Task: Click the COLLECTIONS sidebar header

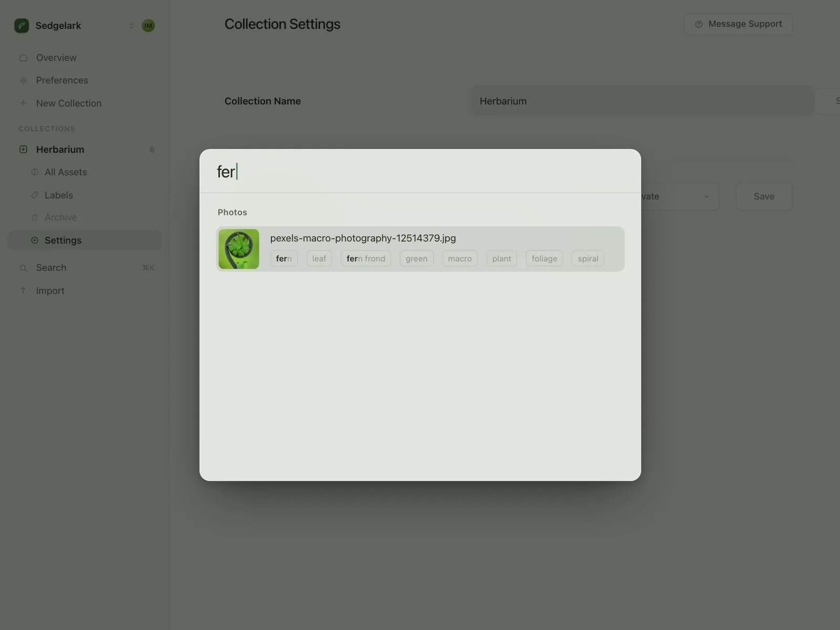Action: click(x=47, y=129)
